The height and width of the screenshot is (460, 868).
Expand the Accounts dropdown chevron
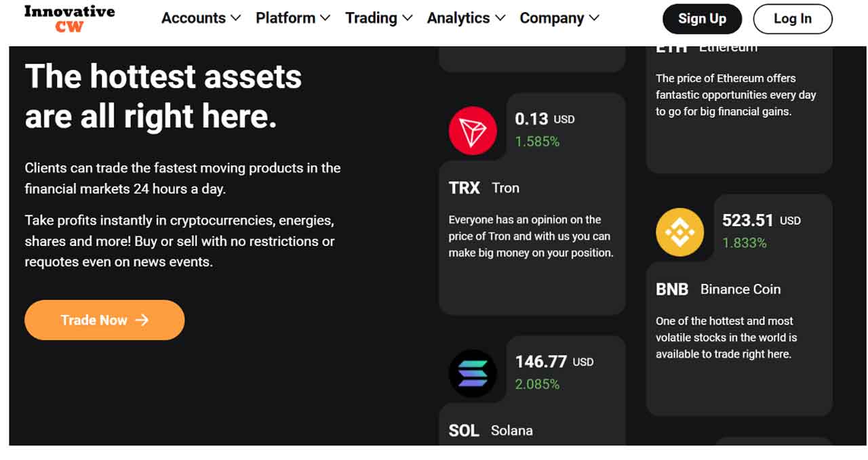click(235, 18)
